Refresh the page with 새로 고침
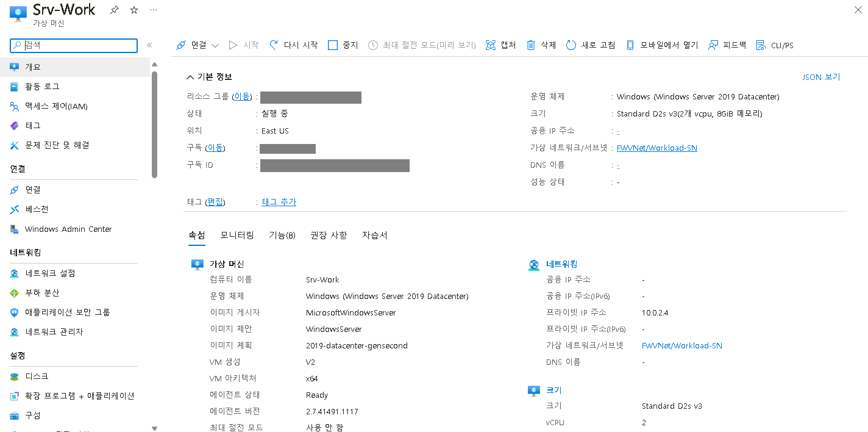The image size is (868, 432). pyautogui.click(x=591, y=45)
